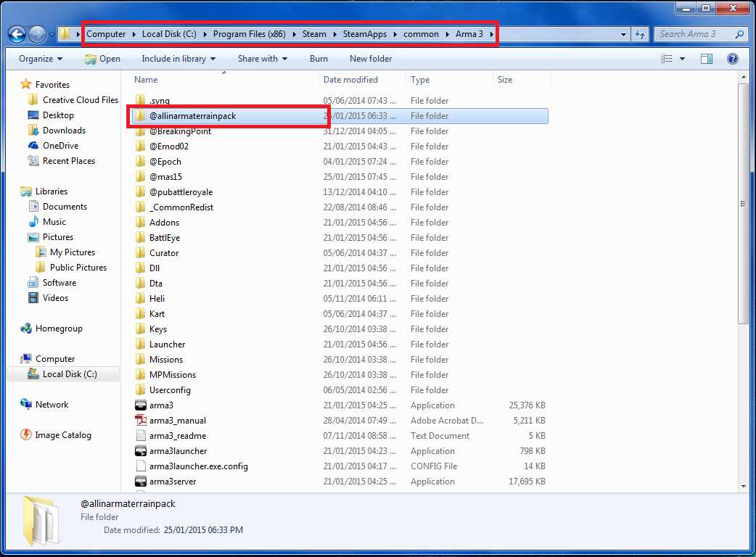The height and width of the screenshot is (557, 756).
Task: Click Computer in the address breadcrumb
Action: (x=106, y=34)
